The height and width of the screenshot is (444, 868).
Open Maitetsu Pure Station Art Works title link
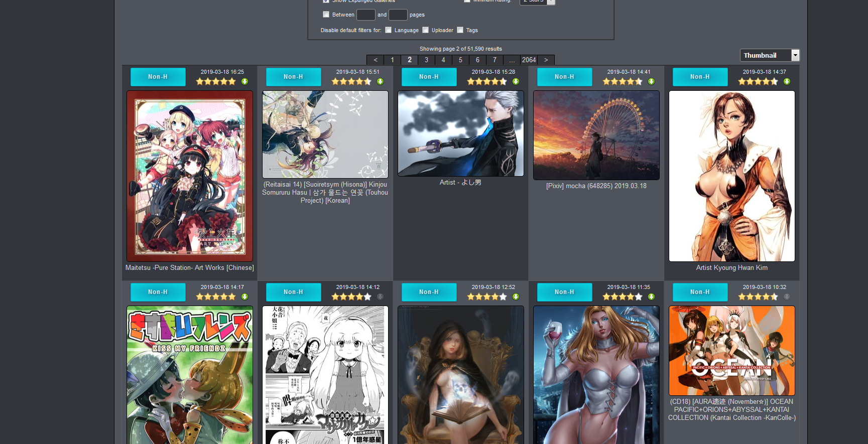pos(190,268)
